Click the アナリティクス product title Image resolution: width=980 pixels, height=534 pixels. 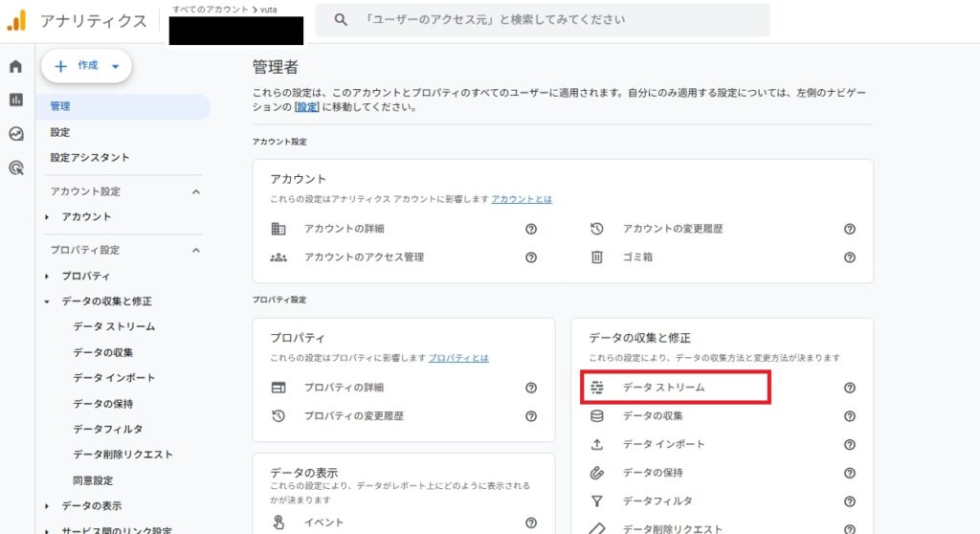coord(94,21)
